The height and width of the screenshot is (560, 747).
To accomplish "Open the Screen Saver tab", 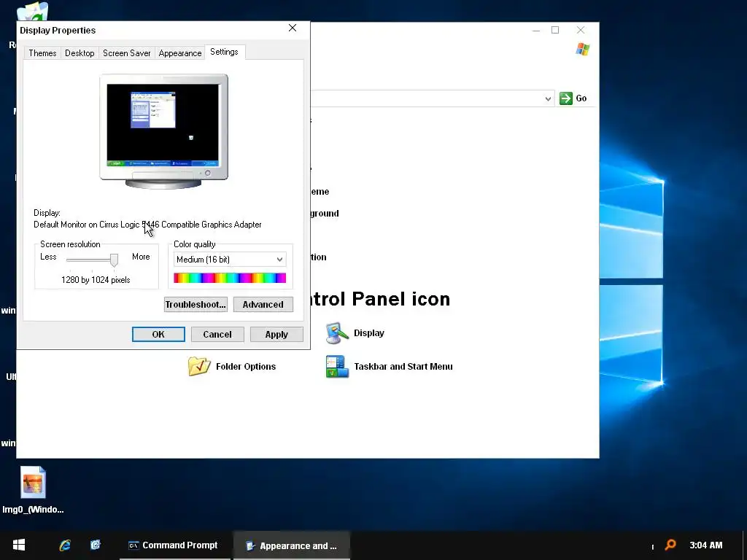I will click(x=127, y=52).
